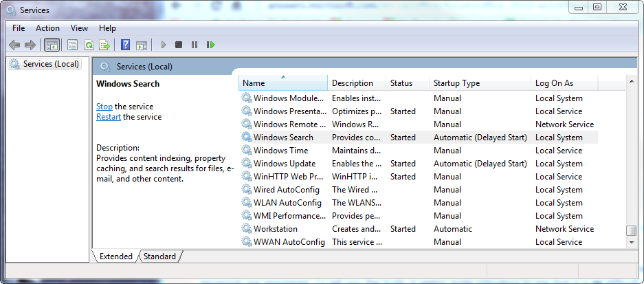
Task: Click Started status of Windows Update
Action: (x=403, y=163)
